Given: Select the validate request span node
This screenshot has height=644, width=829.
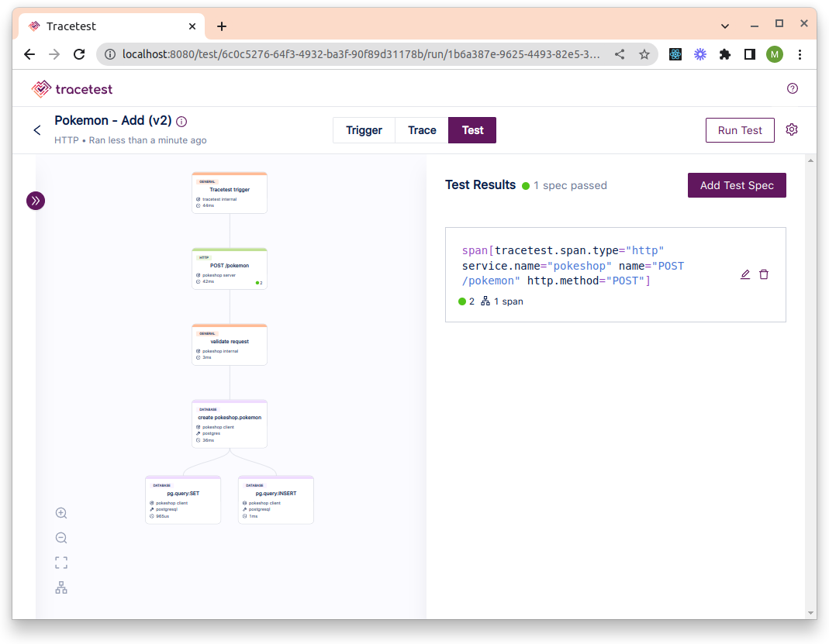Looking at the screenshot, I should pyautogui.click(x=230, y=345).
